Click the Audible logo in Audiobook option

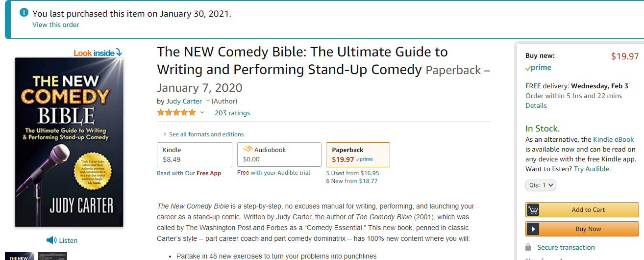pyautogui.click(x=248, y=150)
